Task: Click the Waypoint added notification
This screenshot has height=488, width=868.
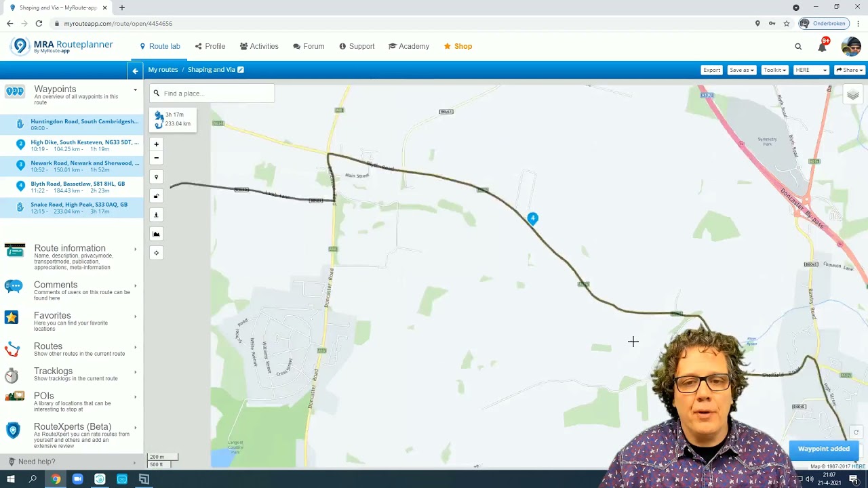Action: [823, 449]
